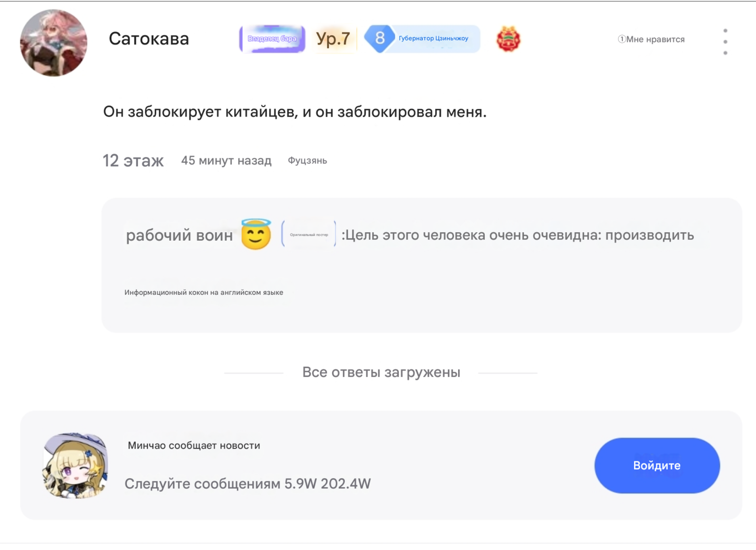Open reply text Цель этого человека
The width and height of the screenshot is (756, 550).
click(518, 235)
